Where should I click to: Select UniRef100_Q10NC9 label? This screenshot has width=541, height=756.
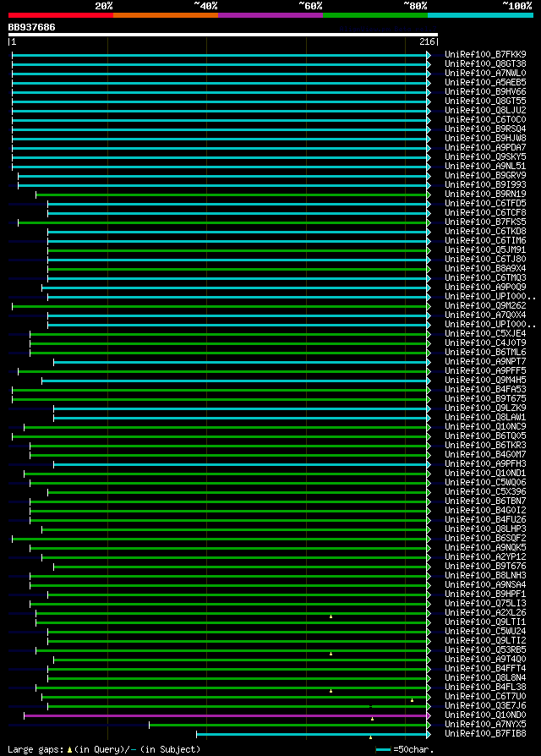point(485,427)
